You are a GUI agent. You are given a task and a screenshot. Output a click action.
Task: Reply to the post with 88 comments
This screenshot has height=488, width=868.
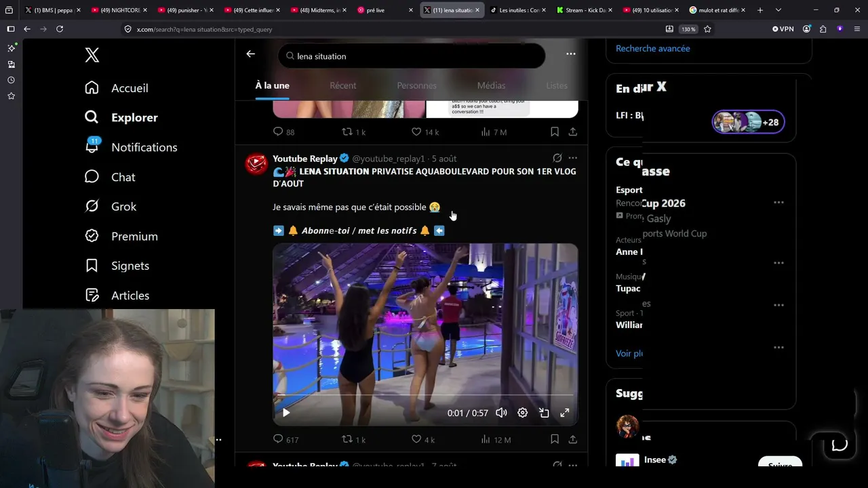coord(283,131)
